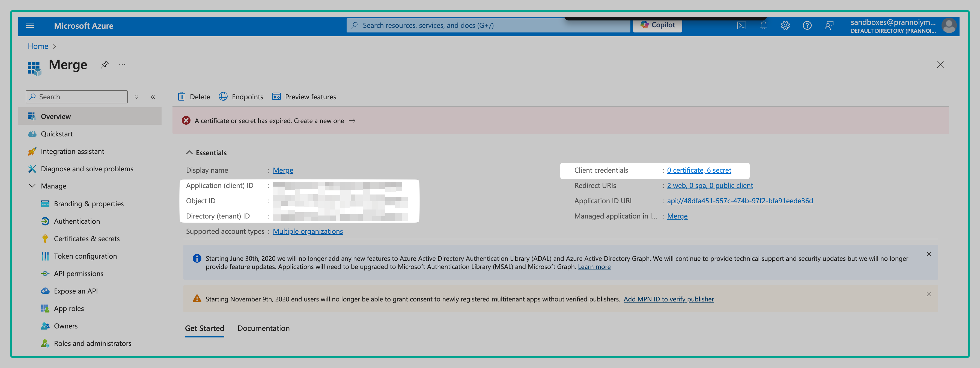Click the Delete trash icon
This screenshot has width=980, height=368.
pos(181,97)
